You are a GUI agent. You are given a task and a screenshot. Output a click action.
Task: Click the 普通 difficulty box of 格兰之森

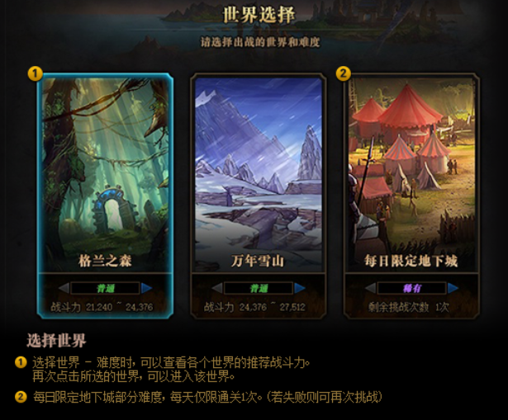coord(105,288)
